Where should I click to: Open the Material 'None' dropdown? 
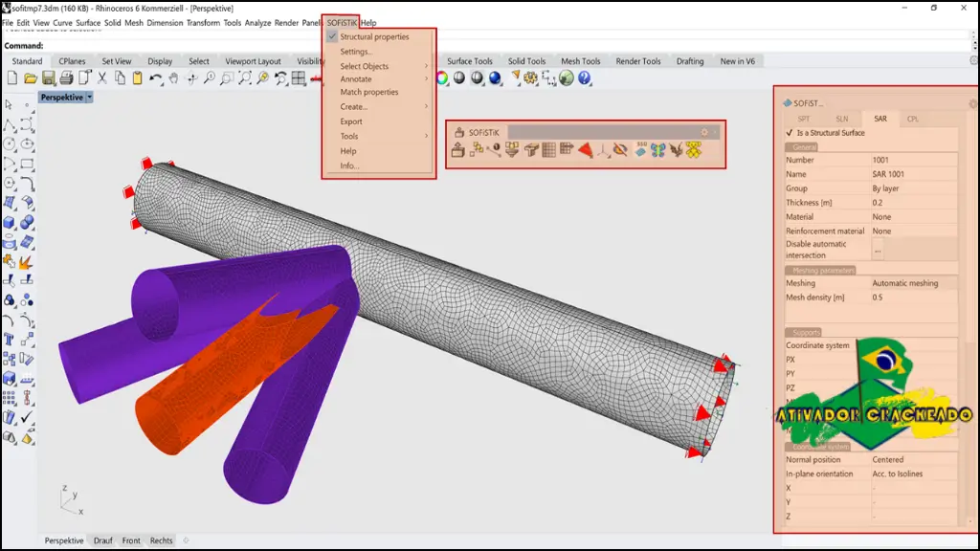[x=914, y=217]
